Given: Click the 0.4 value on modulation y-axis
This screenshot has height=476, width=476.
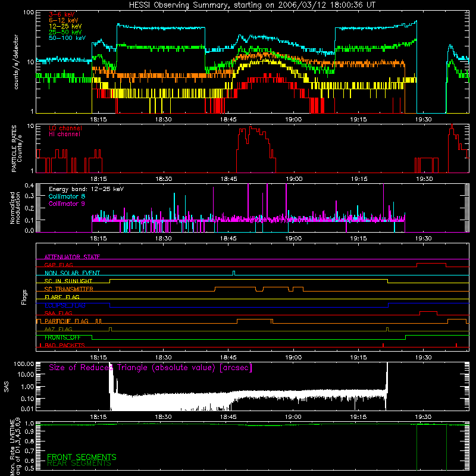Looking at the screenshot, I should tap(29, 186).
